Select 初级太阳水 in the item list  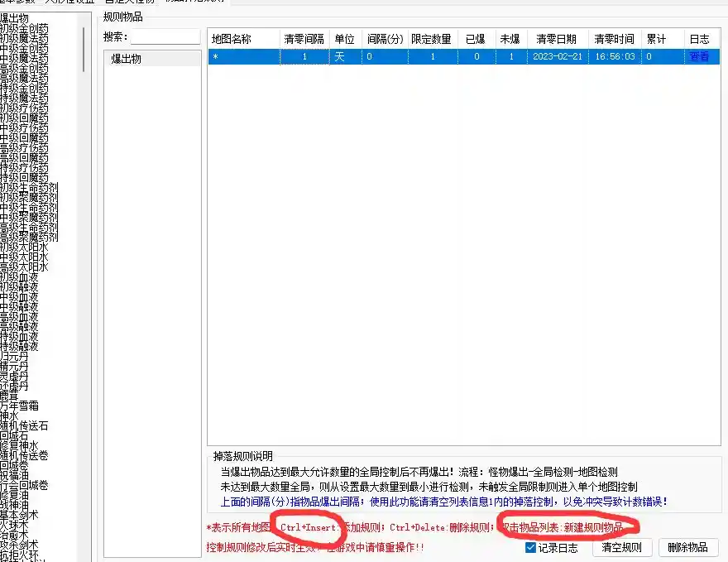[24, 247]
